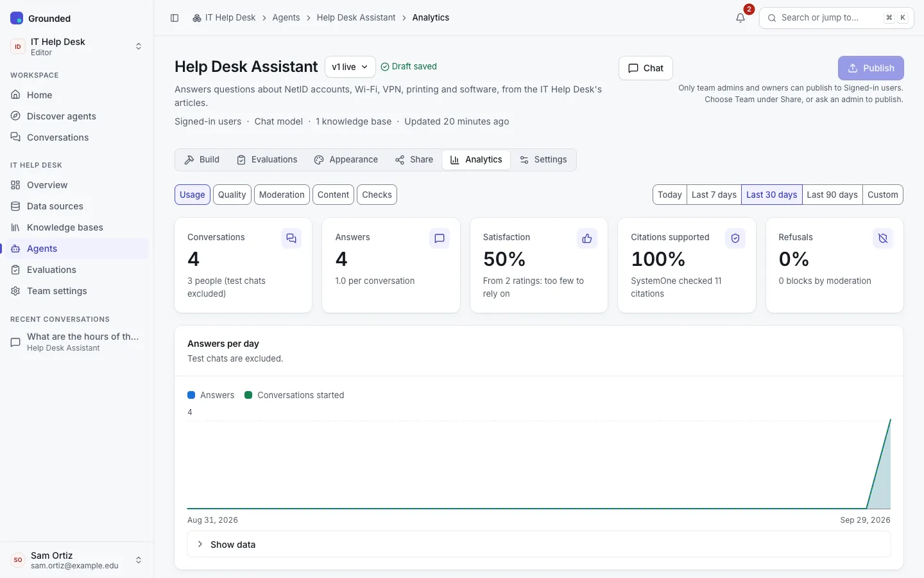Screen dimensions: 924x578
Task: Click recent conversation chat icon
Action: [15, 342]
